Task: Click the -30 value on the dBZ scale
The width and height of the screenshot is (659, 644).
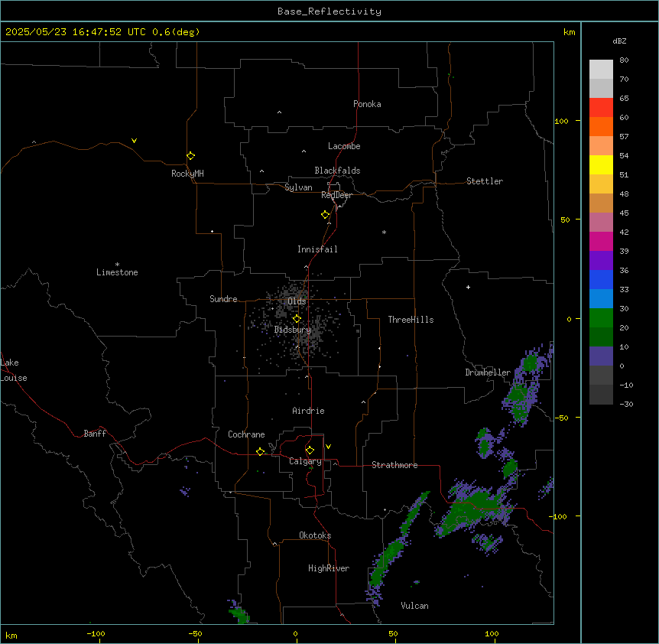Action: pyautogui.click(x=626, y=405)
